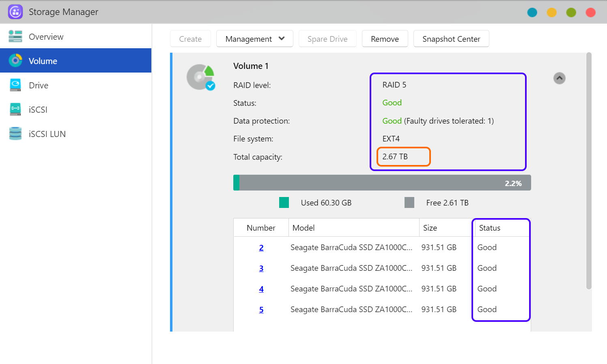607x364 pixels.
Task: Open Snapshot Center
Action: (x=451, y=39)
